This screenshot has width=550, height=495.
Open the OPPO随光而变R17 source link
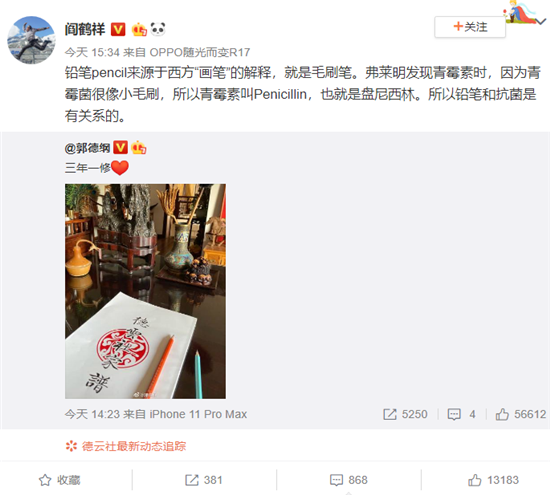[x=200, y=52]
